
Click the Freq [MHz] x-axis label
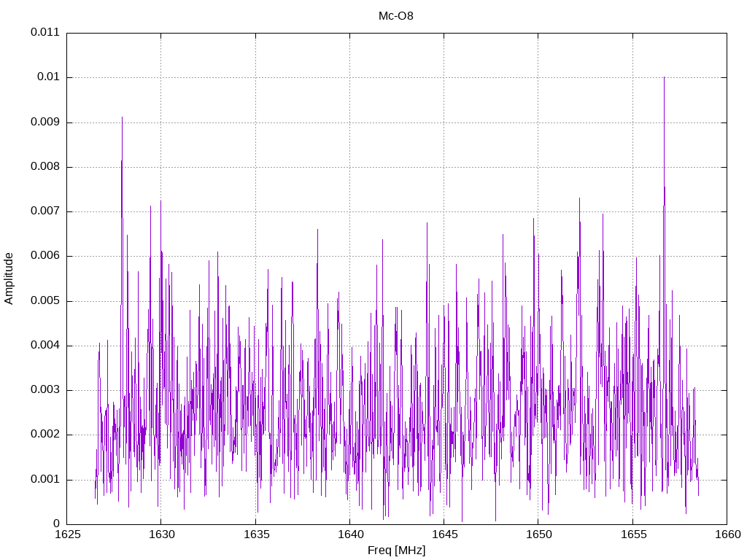[x=396, y=551]
